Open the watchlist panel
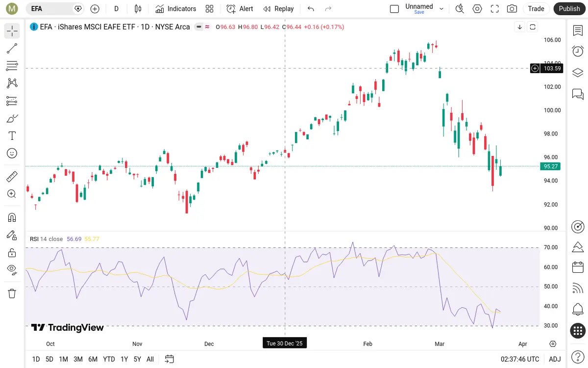The width and height of the screenshot is (588, 368). point(578,30)
